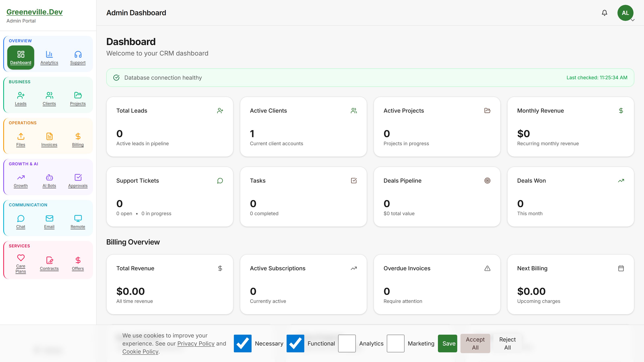The width and height of the screenshot is (644, 362).
Task: Enable the Marketing cookies checkbox
Action: [x=395, y=343]
